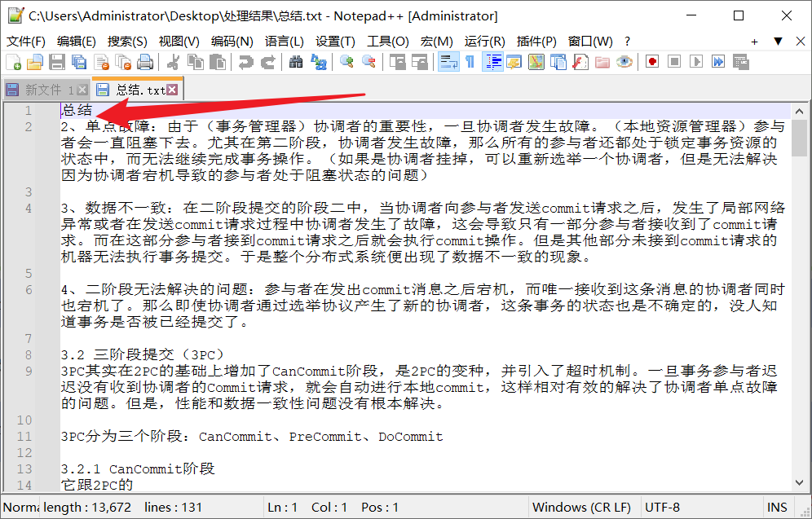Zoom out with the magnifier minus icon
The height and width of the screenshot is (519, 812).
click(368, 62)
